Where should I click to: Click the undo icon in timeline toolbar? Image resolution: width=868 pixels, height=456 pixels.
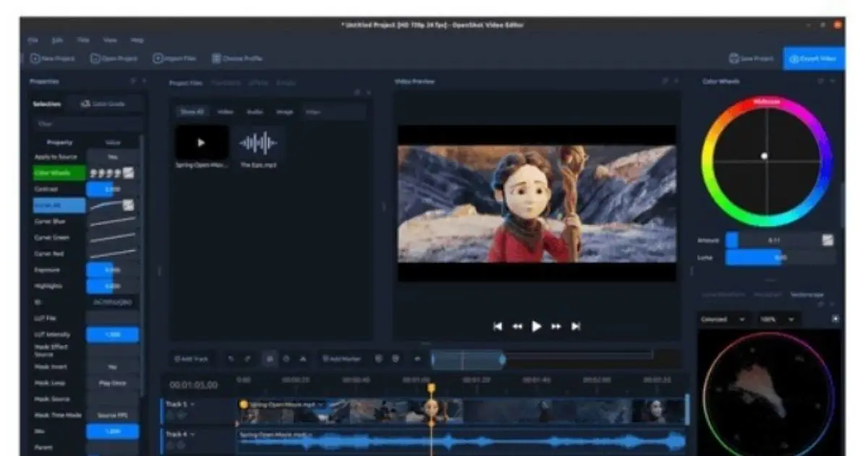[231, 359]
